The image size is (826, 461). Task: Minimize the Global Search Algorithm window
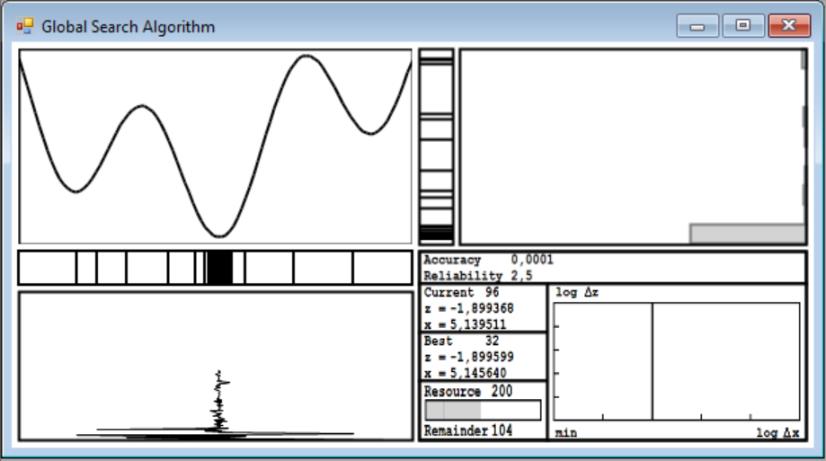(697, 26)
